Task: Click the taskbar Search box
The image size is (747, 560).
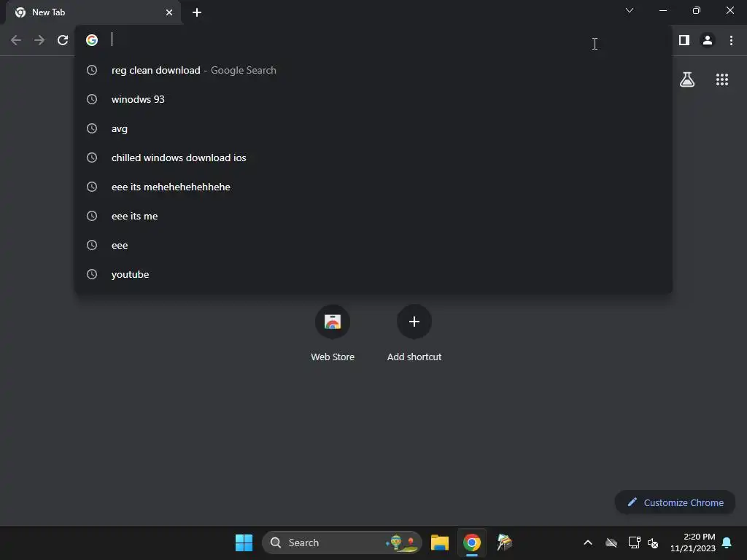Action: click(x=341, y=542)
